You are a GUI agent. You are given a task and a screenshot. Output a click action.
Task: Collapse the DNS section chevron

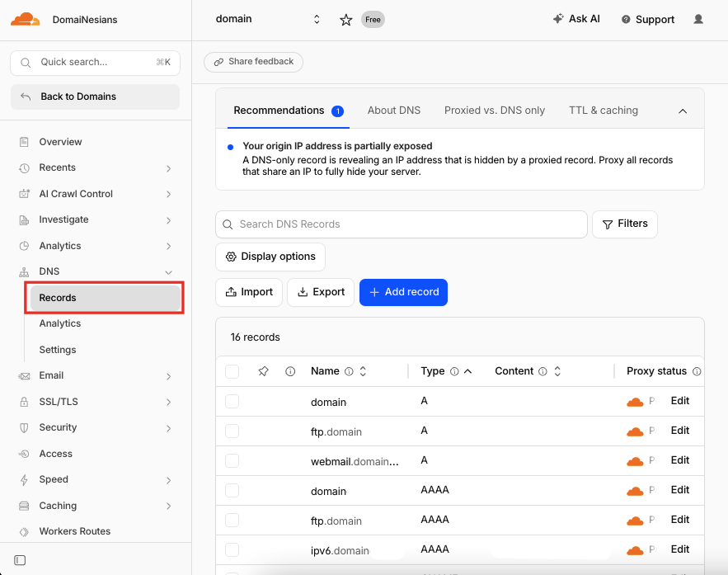(168, 272)
